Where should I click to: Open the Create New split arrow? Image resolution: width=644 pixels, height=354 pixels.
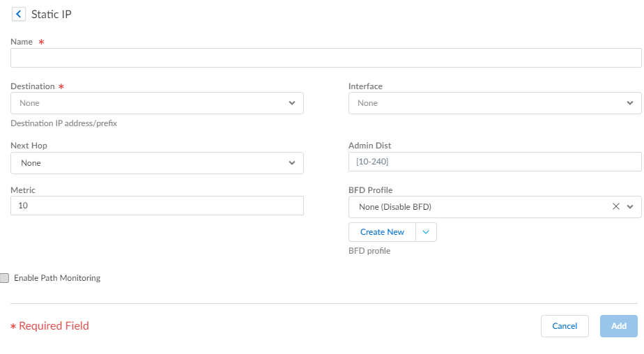tap(427, 232)
